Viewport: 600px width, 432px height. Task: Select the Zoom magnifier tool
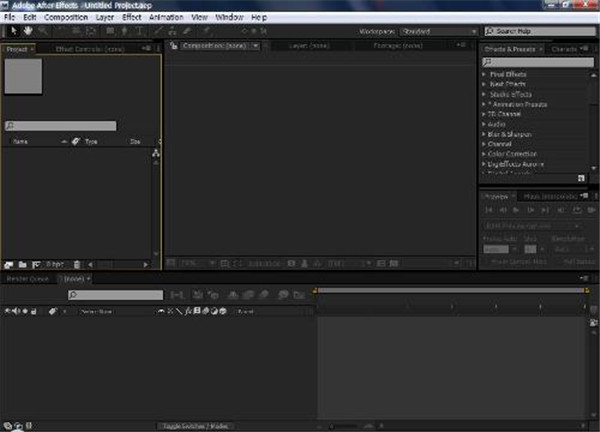point(42,32)
